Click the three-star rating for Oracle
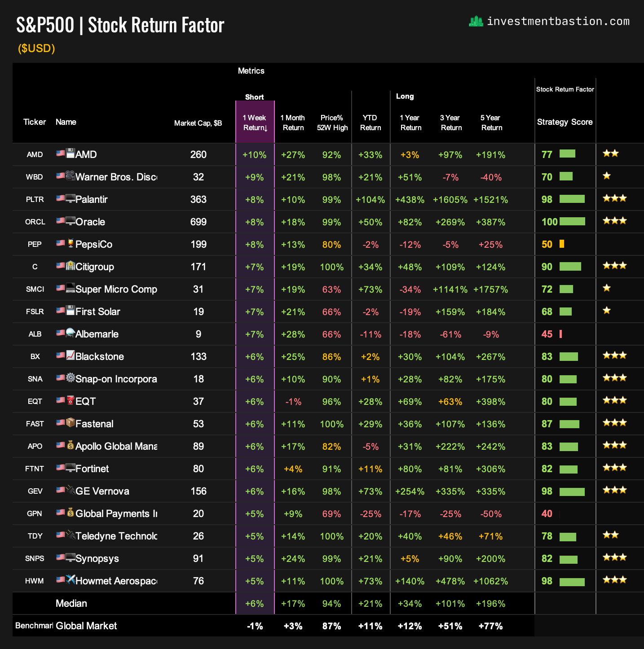 coord(615,221)
